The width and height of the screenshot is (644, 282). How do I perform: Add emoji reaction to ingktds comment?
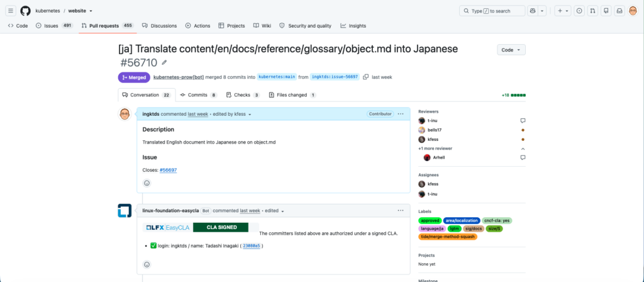pyautogui.click(x=147, y=183)
